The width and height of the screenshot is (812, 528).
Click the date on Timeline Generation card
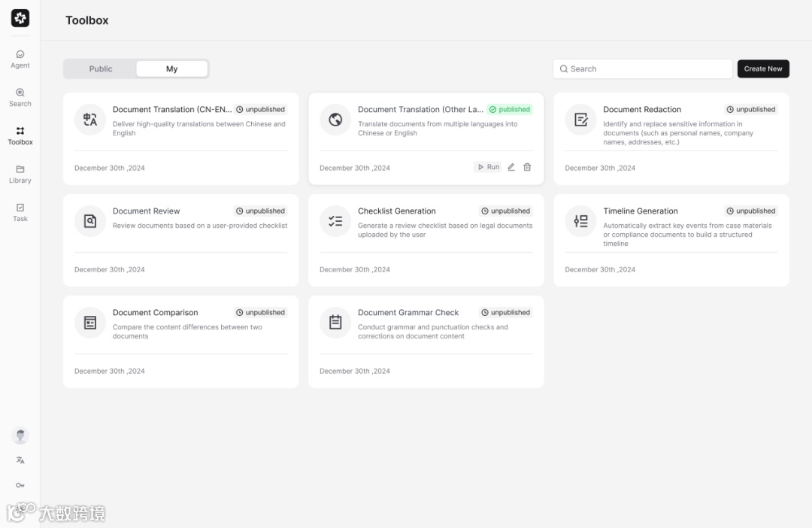[600, 269]
